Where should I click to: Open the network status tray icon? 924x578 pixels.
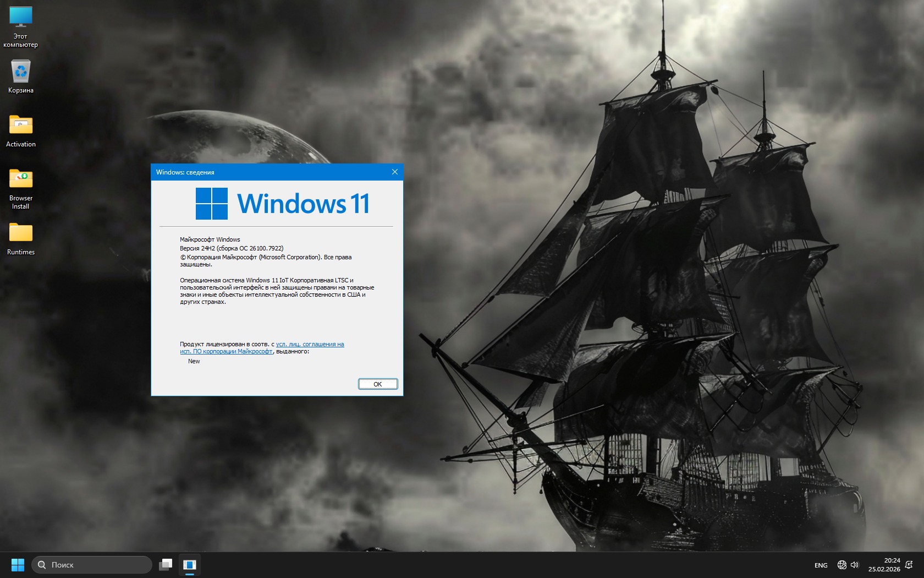click(842, 565)
